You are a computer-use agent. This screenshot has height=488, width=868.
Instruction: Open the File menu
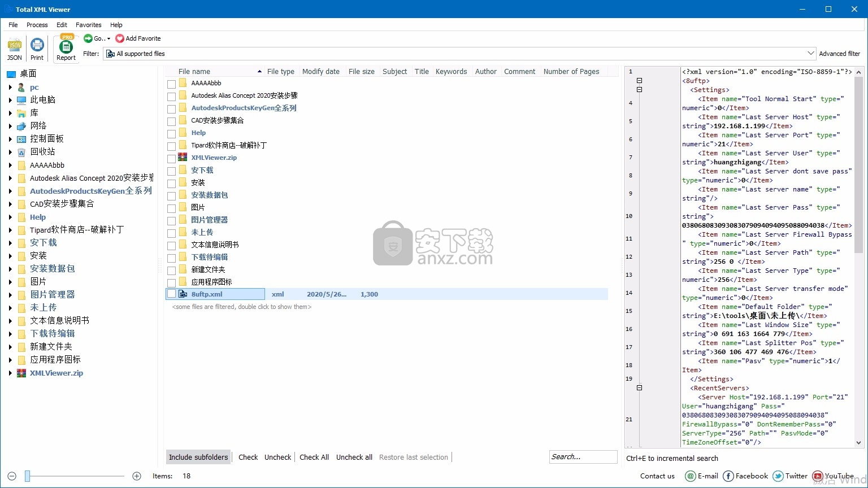[x=13, y=25]
